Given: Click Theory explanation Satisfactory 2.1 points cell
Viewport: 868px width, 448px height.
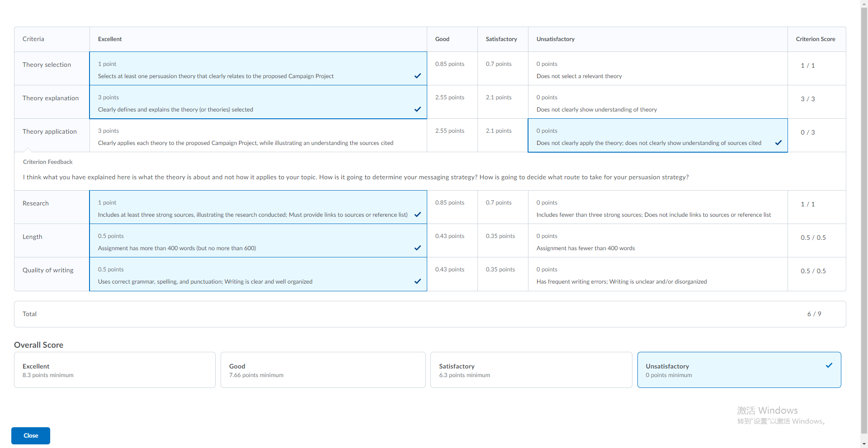Looking at the screenshot, I should tap(503, 102).
